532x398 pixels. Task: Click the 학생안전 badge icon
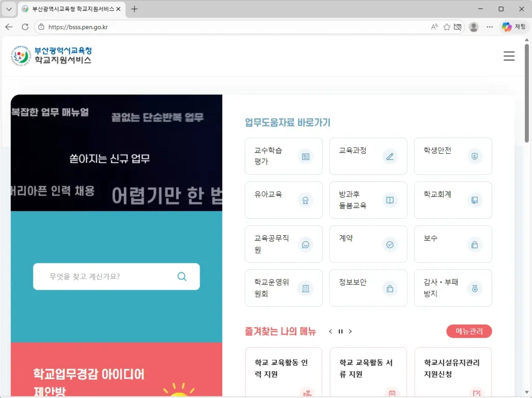[474, 156]
